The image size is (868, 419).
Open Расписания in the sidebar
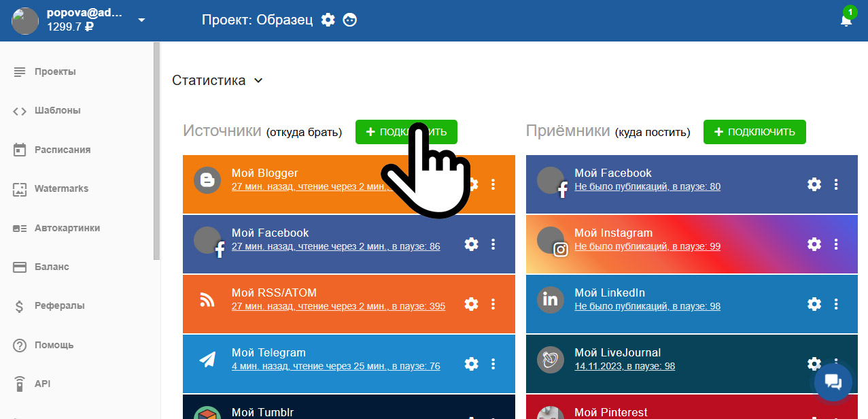(x=62, y=150)
